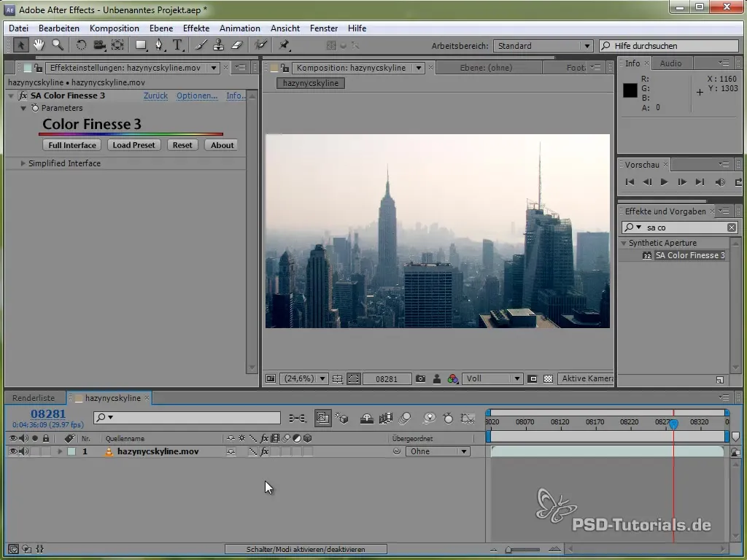This screenshot has width=747, height=560.
Task: Switch to Audio panel tab
Action: (670, 63)
